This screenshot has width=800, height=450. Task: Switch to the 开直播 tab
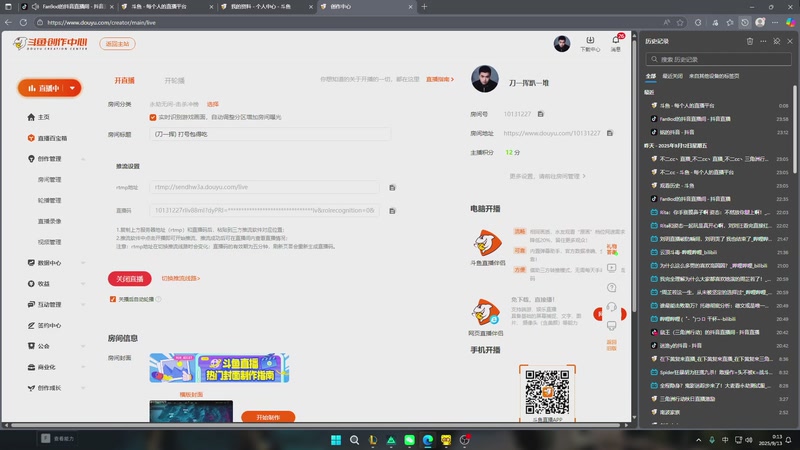point(124,81)
